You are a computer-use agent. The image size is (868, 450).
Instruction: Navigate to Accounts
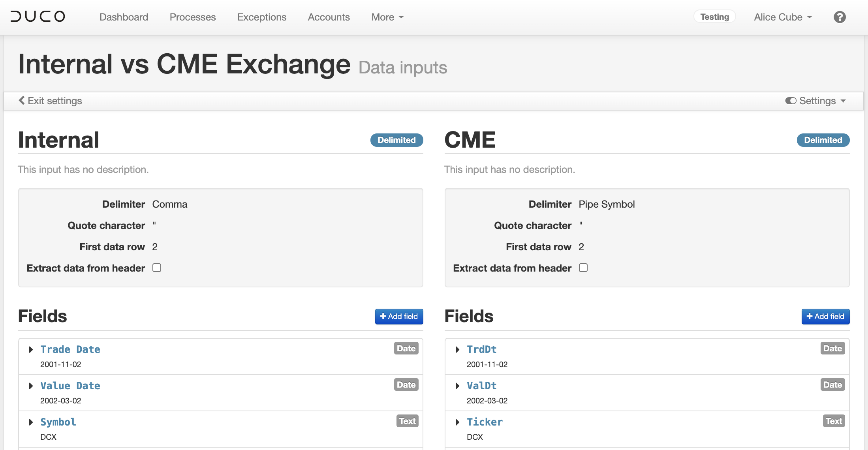click(x=329, y=17)
